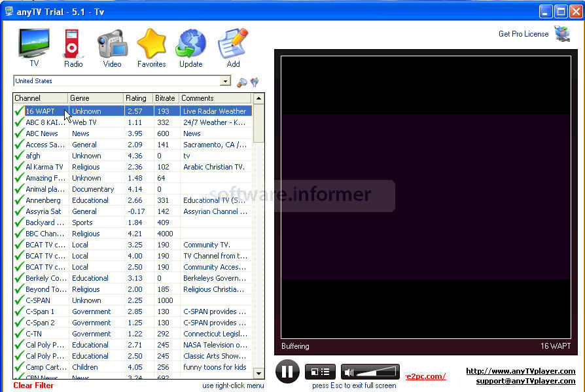Select the Backyard ... Sports channel
Image resolution: width=585 pixels, height=392 pixels.
[x=133, y=223]
